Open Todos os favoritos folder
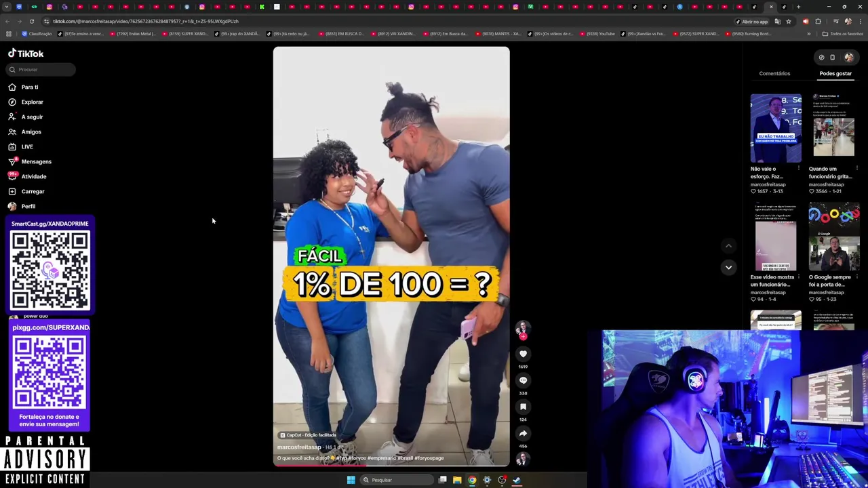Screen dimensions: 868x488 (x=843, y=34)
